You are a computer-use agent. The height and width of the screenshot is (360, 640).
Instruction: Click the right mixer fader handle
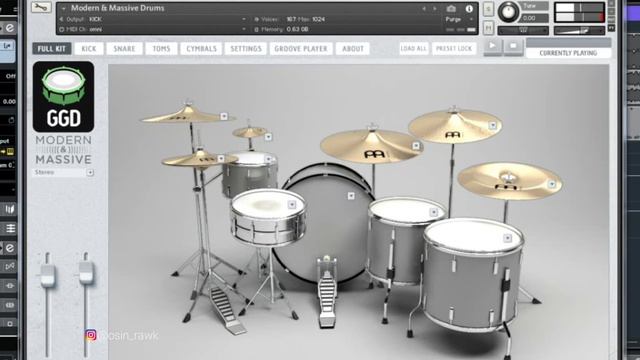click(86, 272)
